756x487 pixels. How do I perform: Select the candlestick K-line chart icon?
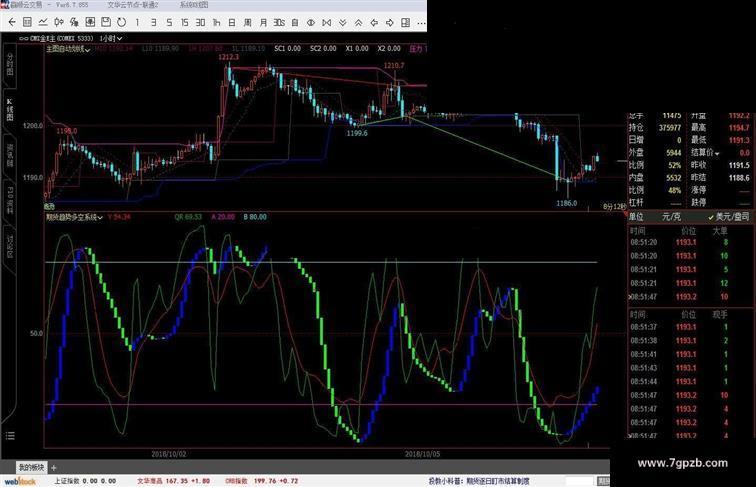(59, 22)
